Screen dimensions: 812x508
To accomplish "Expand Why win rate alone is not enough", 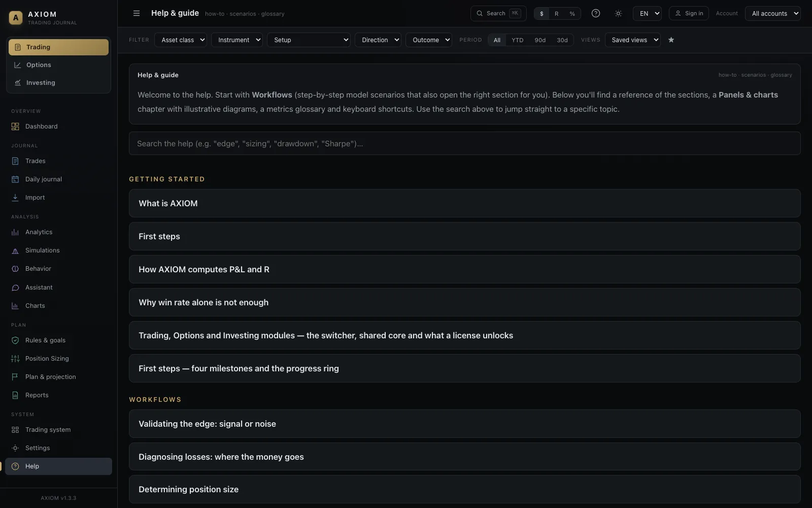I will (x=464, y=302).
